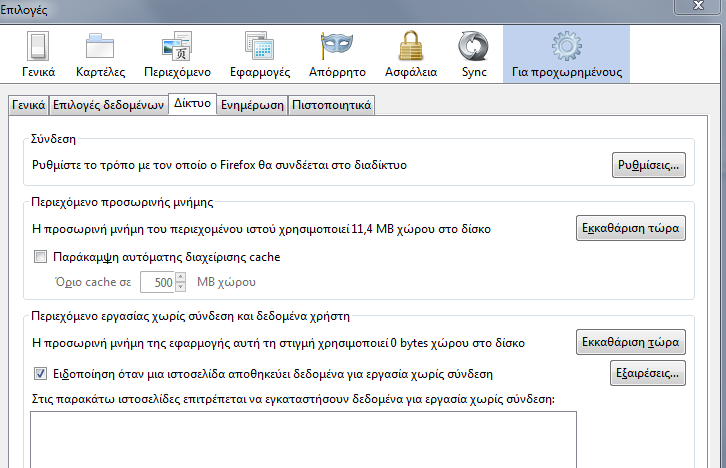The width and height of the screenshot is (726, 468).
Task: Switch to the Ενημέρωση tab
Action: (x=252, y=105)
